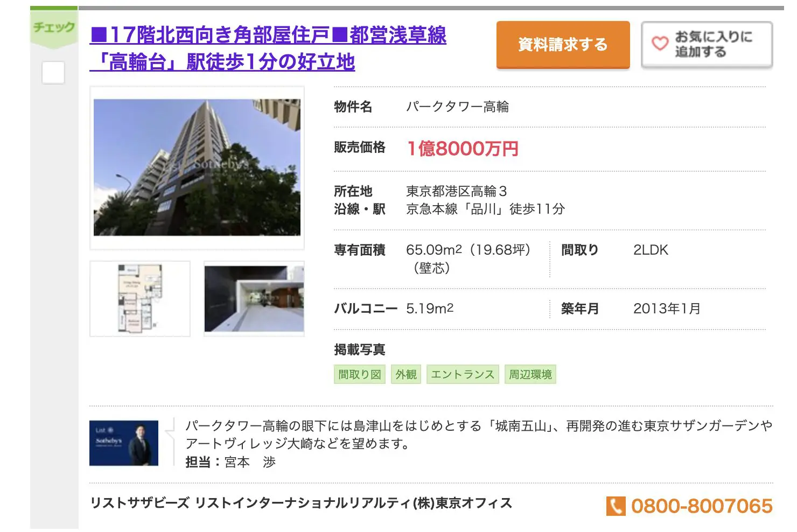Screen dimensions: 797x532
Task: Click the green チェック ribbon label
Action: tap(54, 27)
